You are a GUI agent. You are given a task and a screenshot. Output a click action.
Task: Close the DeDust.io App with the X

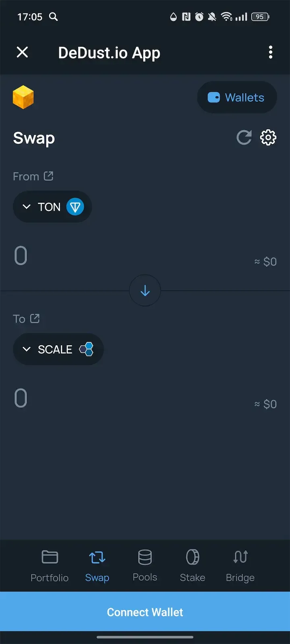(x=22, y=52)
